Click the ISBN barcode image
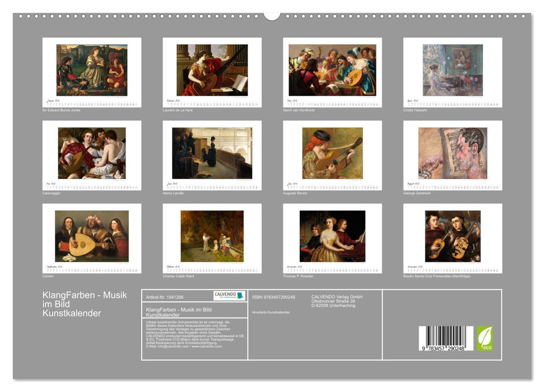Image resolution: width=544 pixels, height=392 pixels. tap(446, 339)
